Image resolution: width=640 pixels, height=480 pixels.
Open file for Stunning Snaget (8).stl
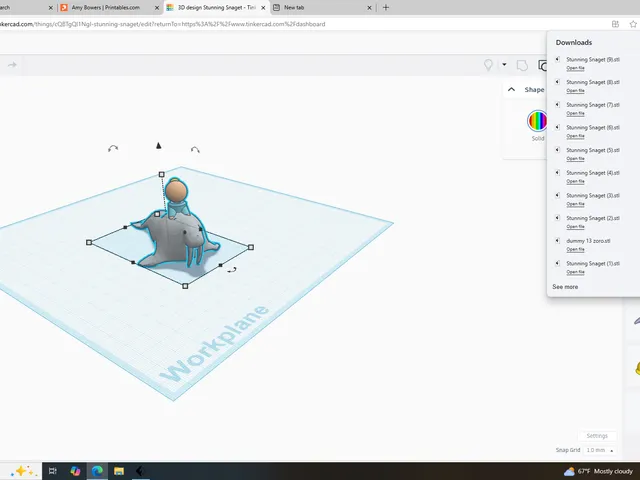(575, 91)
